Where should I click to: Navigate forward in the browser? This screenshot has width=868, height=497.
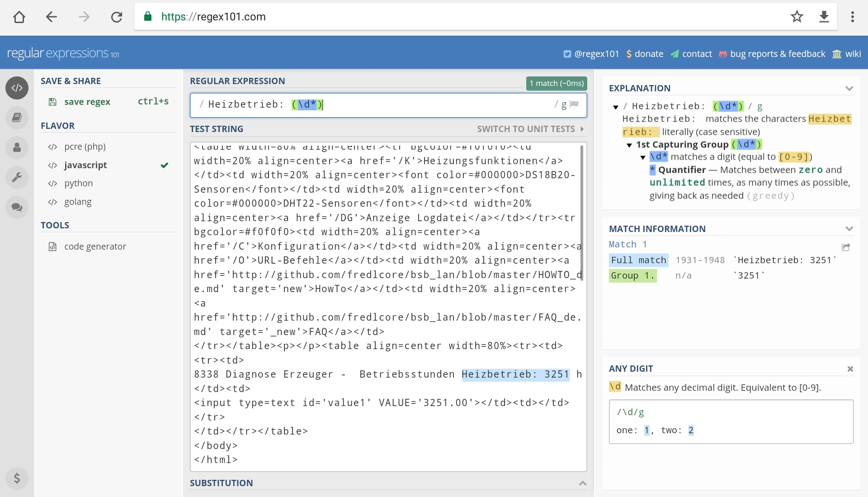pyautogui.click(x=84, y=17)
